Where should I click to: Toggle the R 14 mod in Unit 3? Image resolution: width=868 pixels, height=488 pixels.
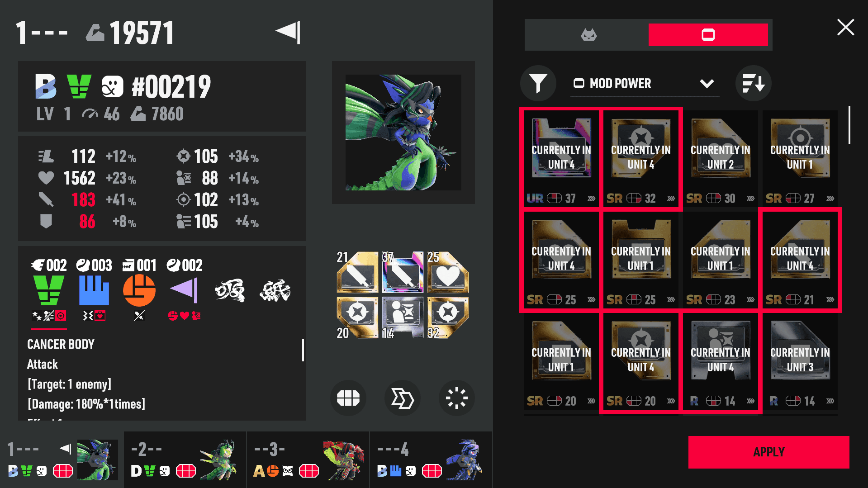click(x=800, y=361)
